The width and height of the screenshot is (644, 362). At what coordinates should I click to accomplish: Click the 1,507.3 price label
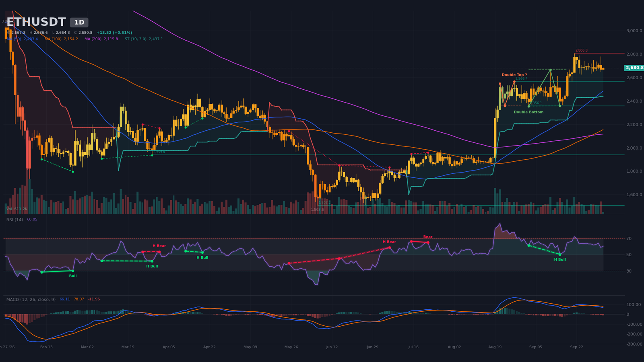tap(324, 203)
